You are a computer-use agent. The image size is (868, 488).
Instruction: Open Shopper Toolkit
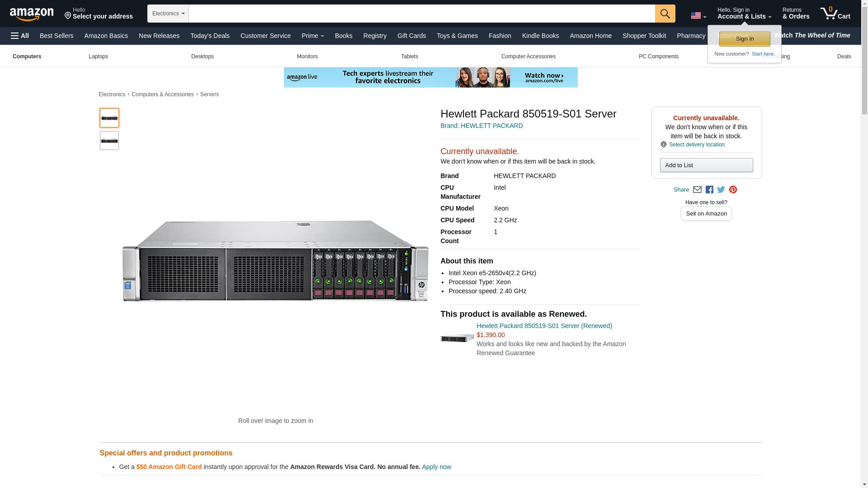coord(644,36)
